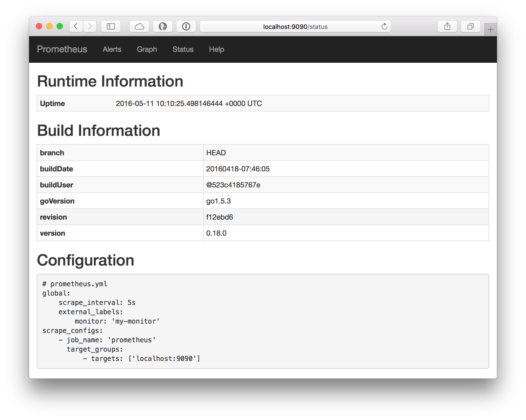The image size is (526, 420).
Task: Make the Safari window full screen
Action: coord(60,26)
